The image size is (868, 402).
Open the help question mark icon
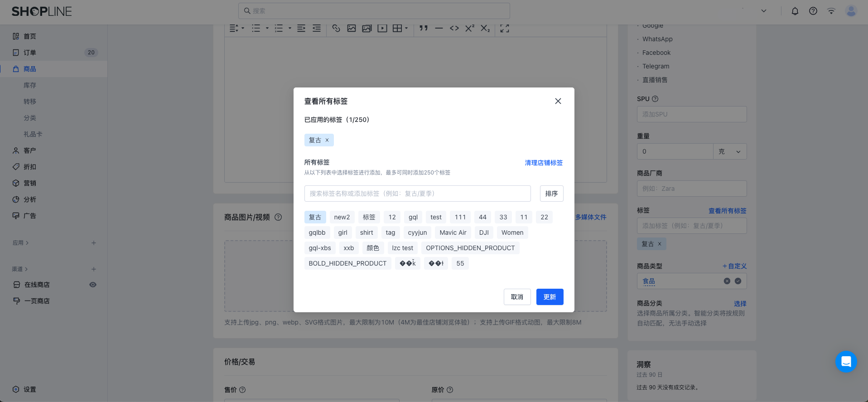point(813,11)
